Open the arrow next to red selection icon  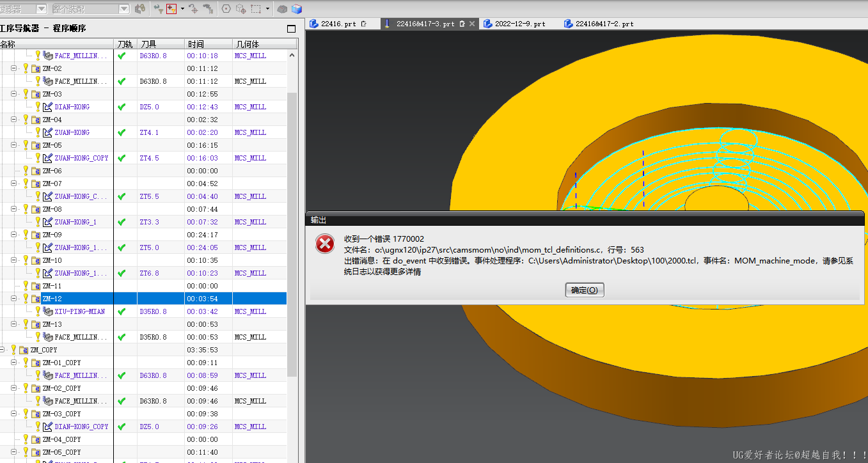click(182, 9)
